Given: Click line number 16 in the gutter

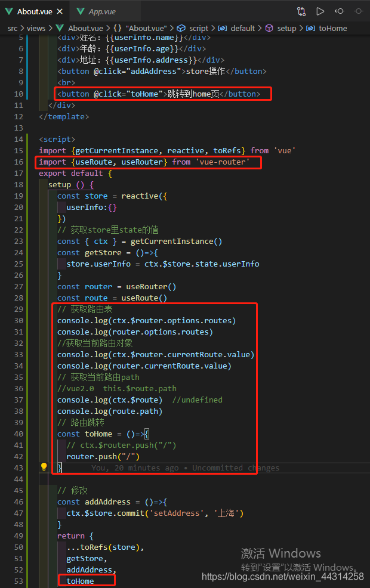Looking at the screenshot, I should [x=18, y=162].
